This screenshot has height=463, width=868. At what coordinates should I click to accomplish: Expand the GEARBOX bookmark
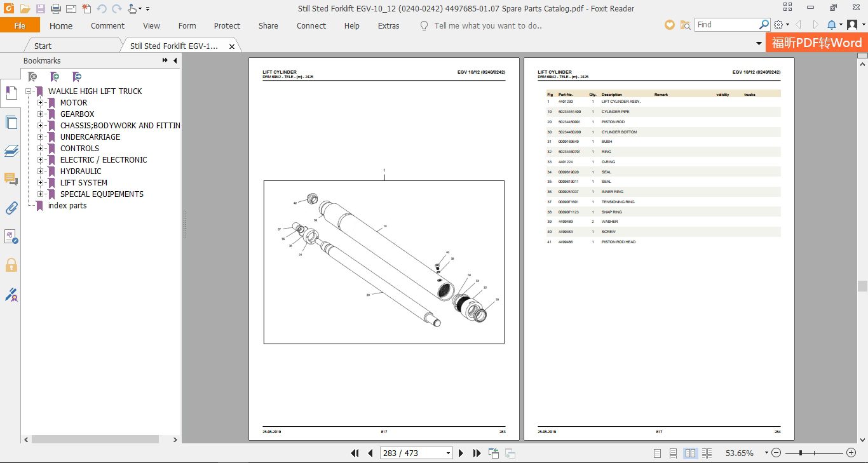tap(41, 114)
